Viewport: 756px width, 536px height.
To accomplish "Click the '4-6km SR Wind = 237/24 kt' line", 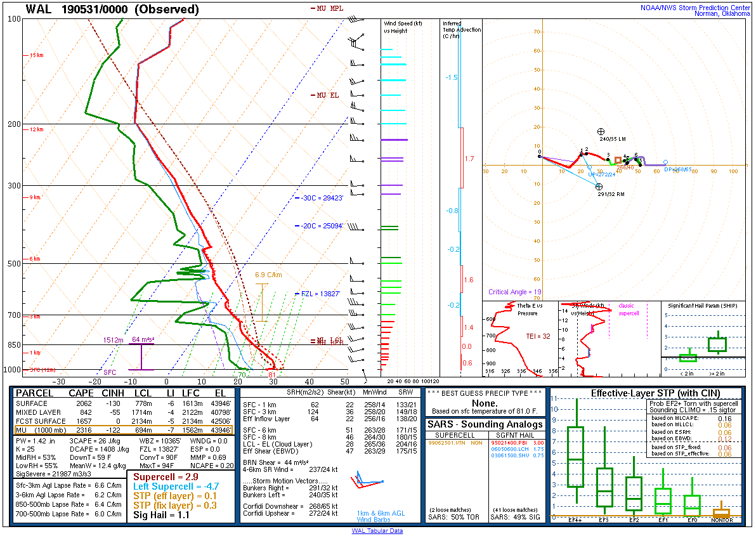I will (290, 469).
